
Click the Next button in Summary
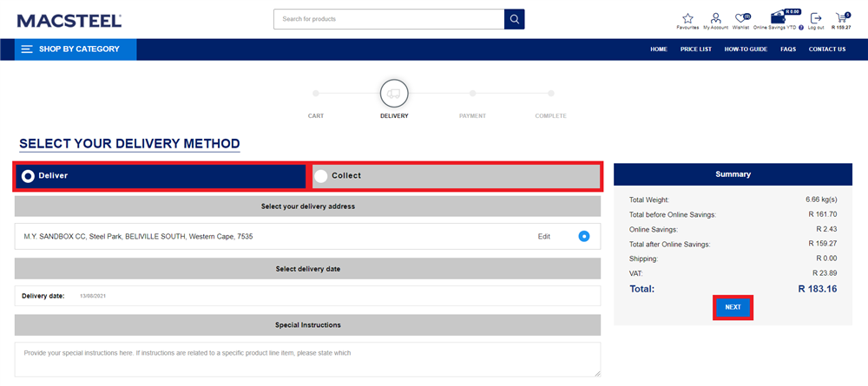click(733, 307)
